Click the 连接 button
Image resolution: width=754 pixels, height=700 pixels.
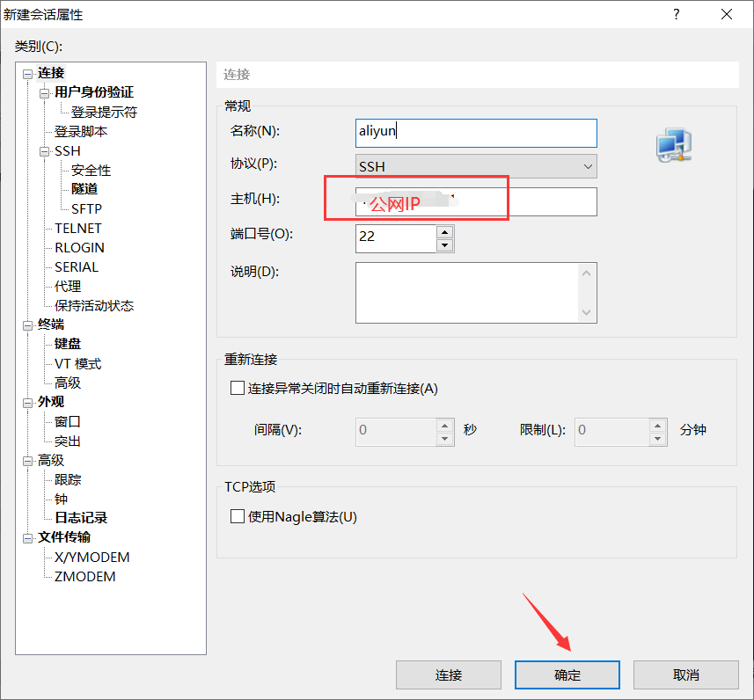pyautogui.click(x=449, y=674)
